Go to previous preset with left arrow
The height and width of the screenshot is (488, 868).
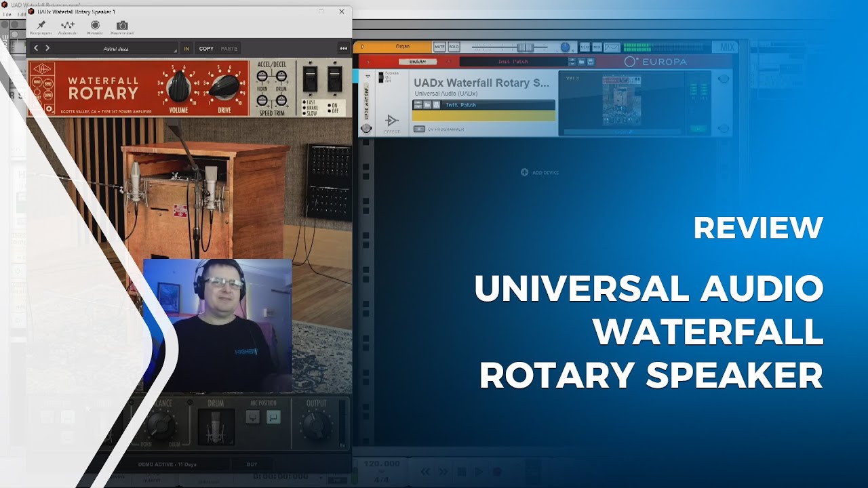(x=37, y=48)
